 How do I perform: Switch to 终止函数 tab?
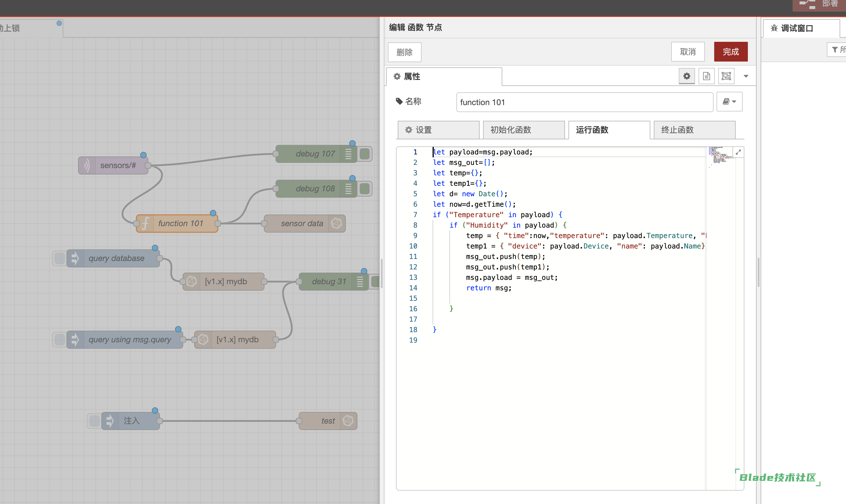pyautogui.click(x=692, y=129)
